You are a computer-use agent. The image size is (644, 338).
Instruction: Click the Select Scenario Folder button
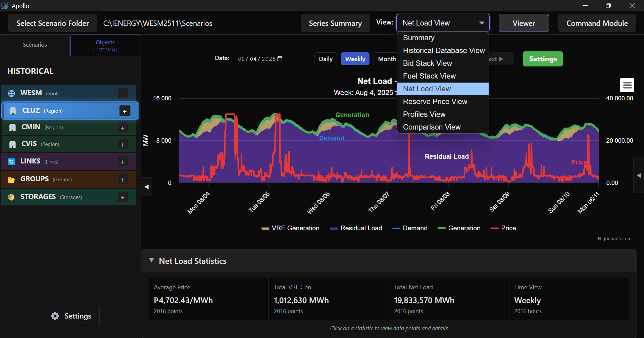53,23
